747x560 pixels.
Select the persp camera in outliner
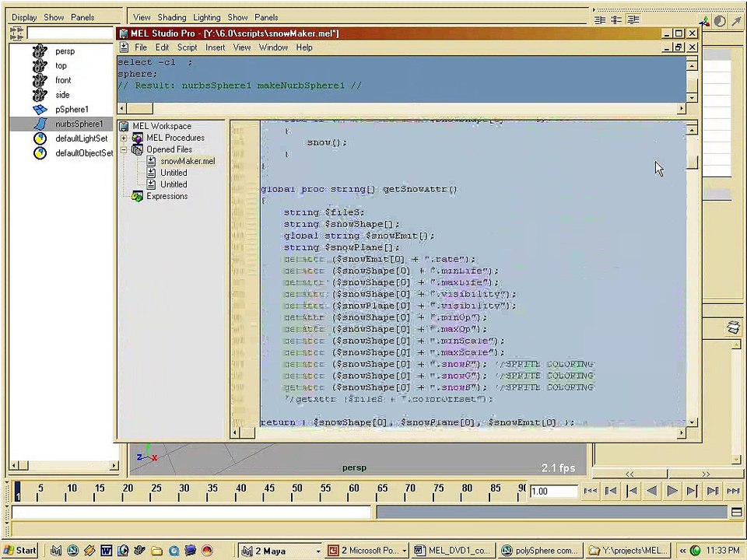(x=65, y=51)
